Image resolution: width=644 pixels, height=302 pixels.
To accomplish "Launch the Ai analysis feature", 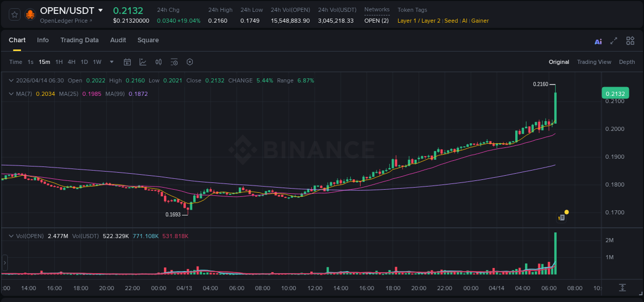I will coord(598,40).
